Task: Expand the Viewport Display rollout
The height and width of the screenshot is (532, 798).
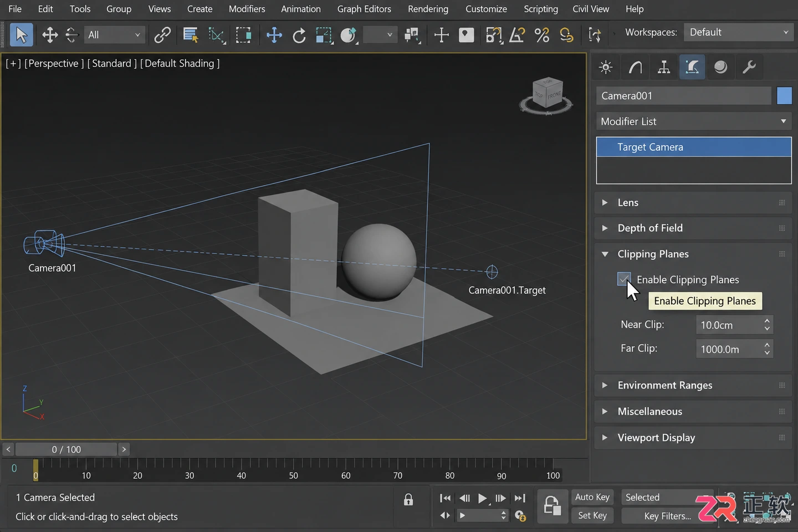Action: click(x=693, y=437)
